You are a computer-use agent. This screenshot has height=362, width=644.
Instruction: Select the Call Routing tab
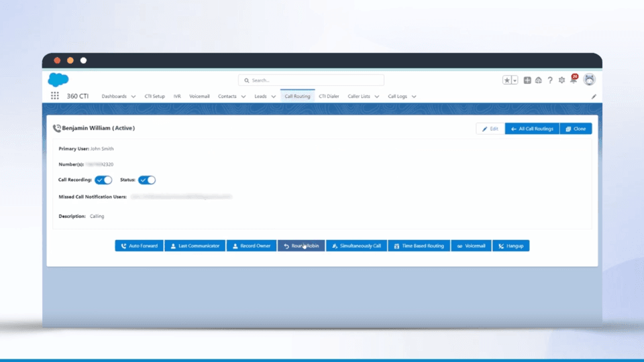click(x=297, y=96)
